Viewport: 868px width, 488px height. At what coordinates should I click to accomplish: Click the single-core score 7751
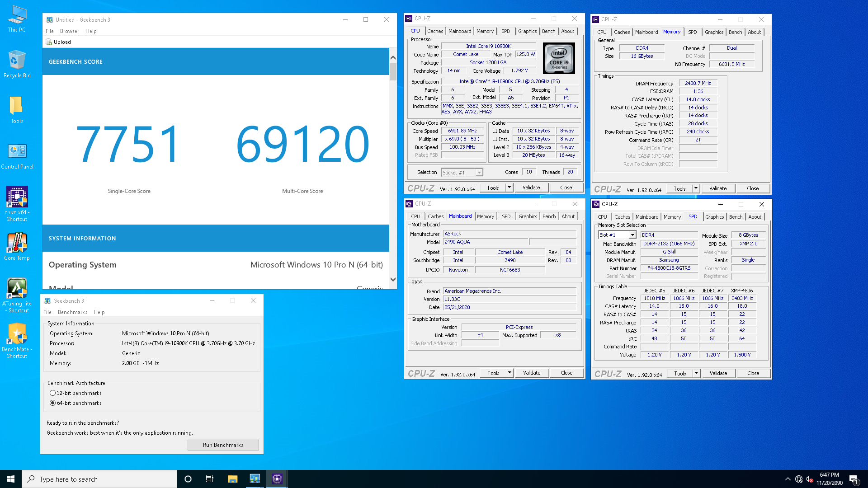point(129,144)
